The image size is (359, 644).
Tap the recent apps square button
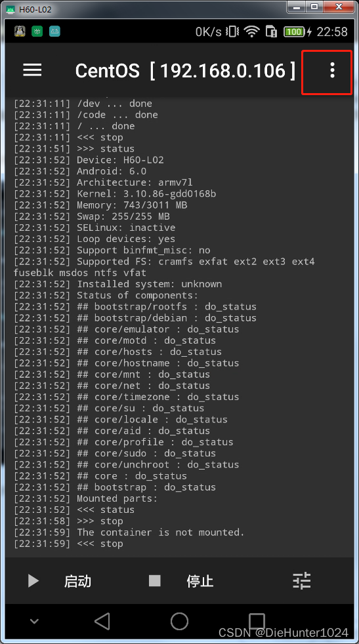tap(257, 621)
